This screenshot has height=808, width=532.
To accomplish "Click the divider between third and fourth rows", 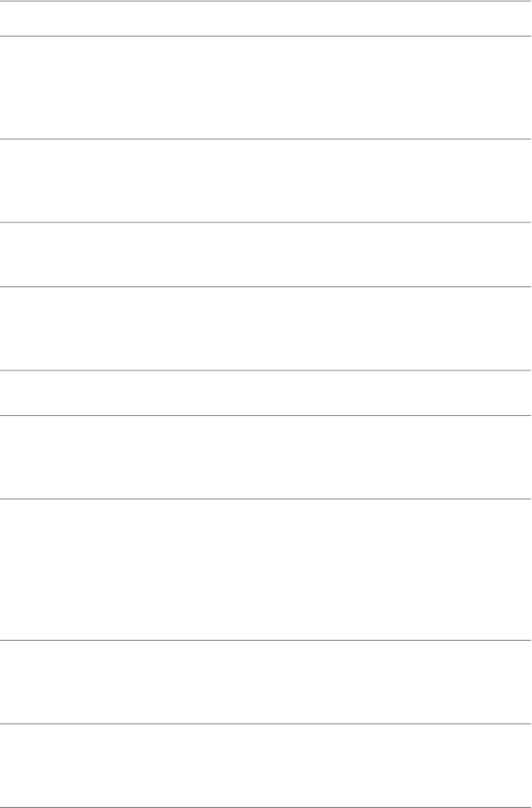I will [265, 222].
